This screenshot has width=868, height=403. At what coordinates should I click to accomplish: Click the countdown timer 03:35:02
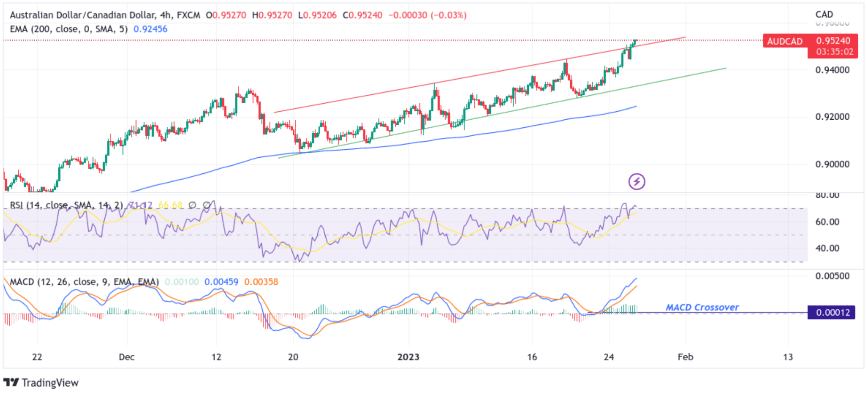point(835,52)
